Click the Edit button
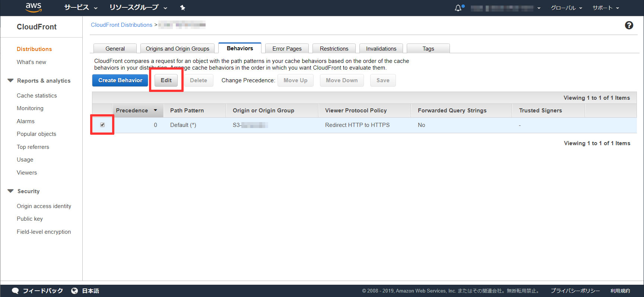 (166, 80)
